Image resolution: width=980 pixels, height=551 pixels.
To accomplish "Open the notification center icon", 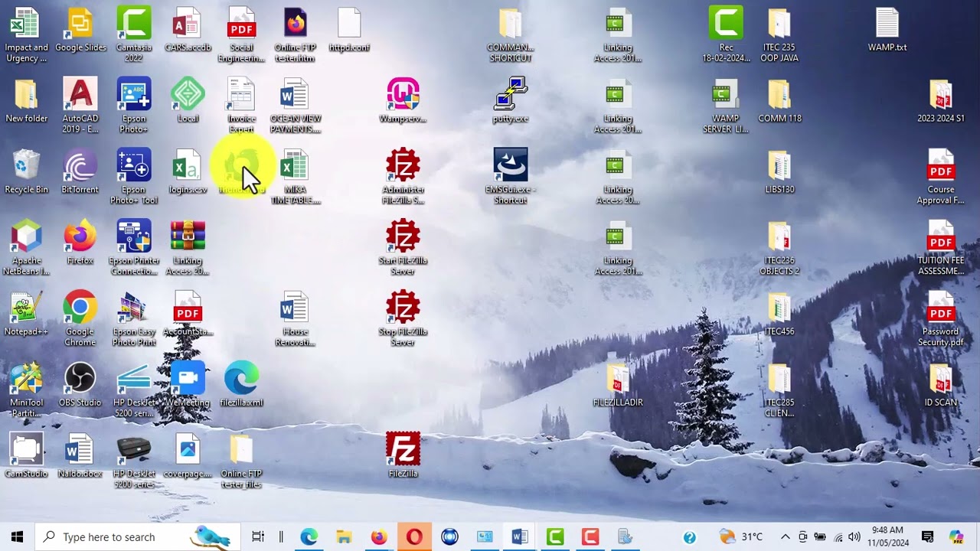I will click(928, 536).
